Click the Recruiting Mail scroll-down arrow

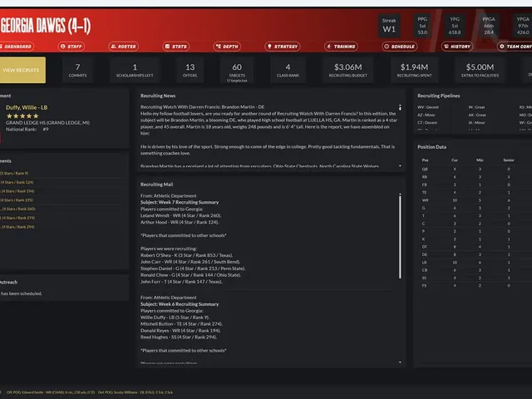(400, 362)
